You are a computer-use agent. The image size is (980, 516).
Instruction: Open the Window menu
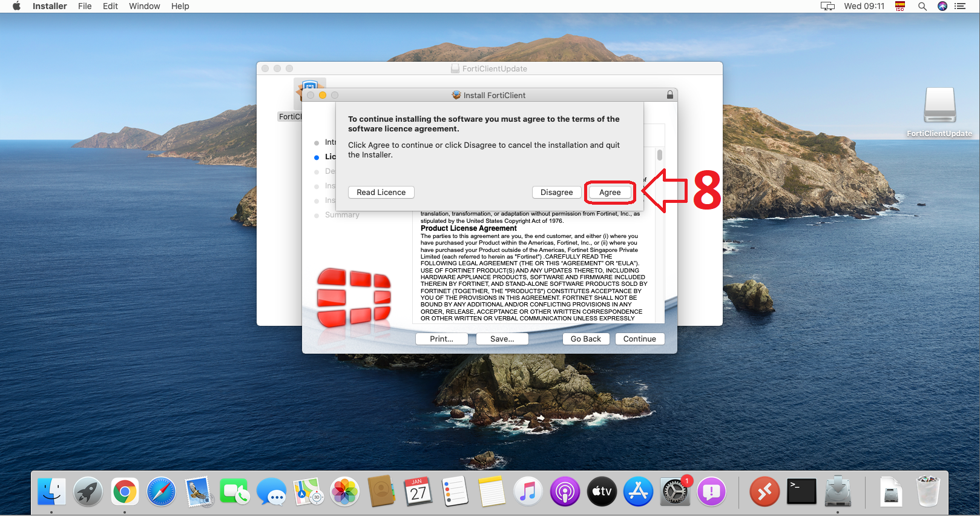point(144,6)
